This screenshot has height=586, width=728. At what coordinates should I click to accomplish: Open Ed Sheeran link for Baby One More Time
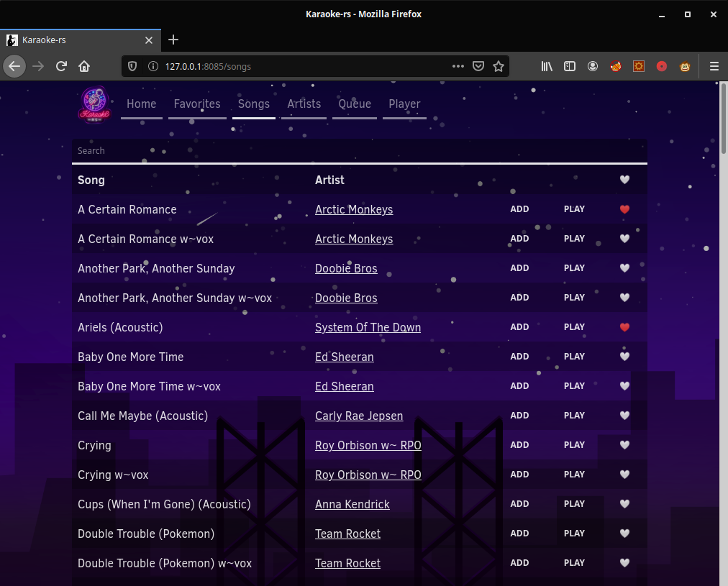pyautogui.click(x=344, y=357)
